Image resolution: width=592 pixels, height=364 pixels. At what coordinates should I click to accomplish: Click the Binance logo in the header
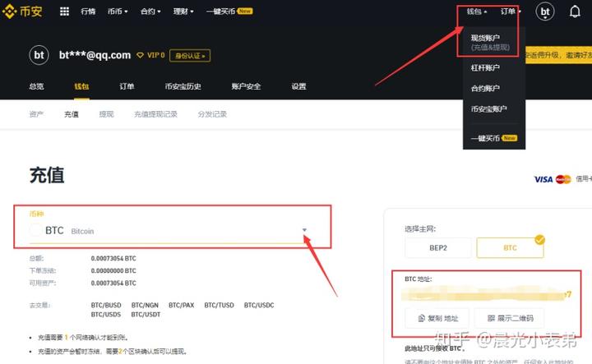[x=24, y=12]
